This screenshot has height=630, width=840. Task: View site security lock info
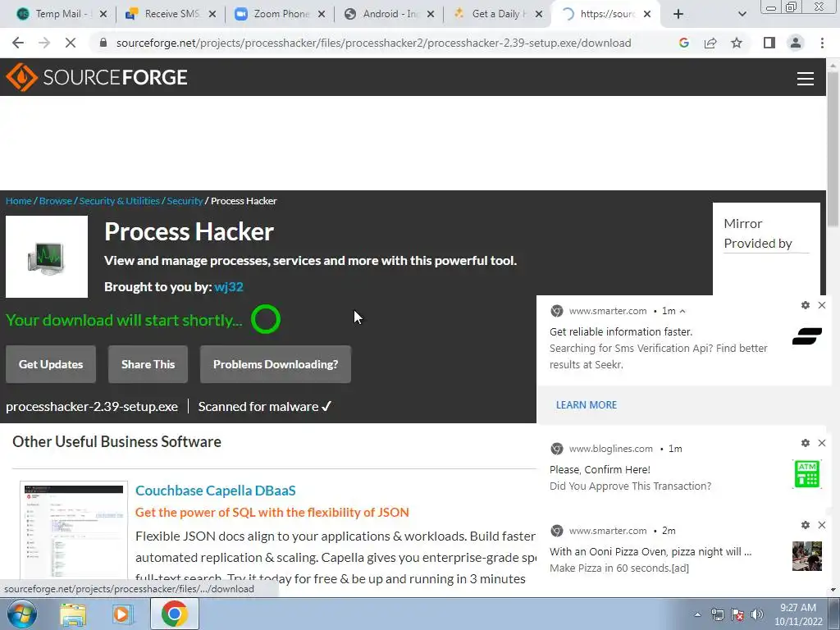click(103, 43)
